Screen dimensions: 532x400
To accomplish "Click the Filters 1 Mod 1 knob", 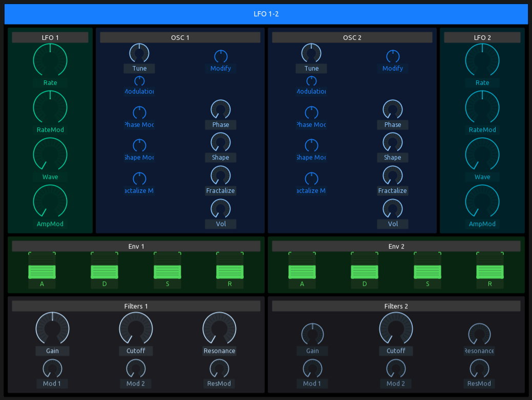I will pyautogui.click(x=52, y=368).
